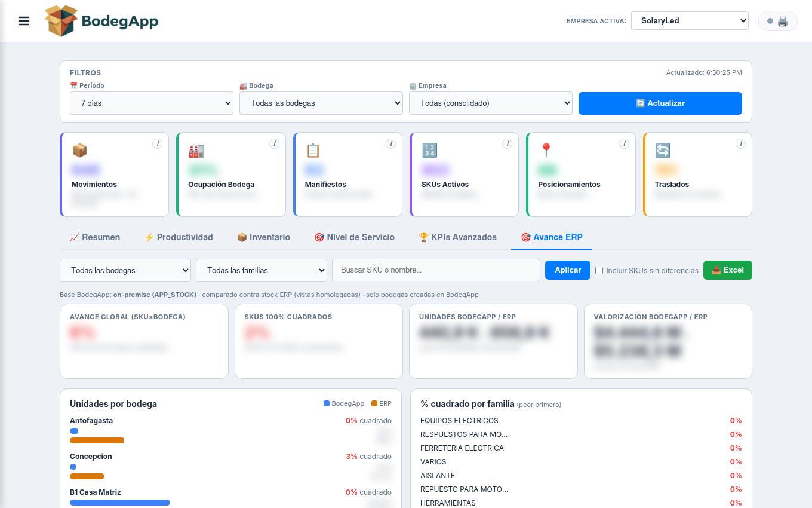The width and height of the screenshot is (812, 508).
Task: Export data with the Excel button
Action: pyautogui.click(x=728, y=270)
